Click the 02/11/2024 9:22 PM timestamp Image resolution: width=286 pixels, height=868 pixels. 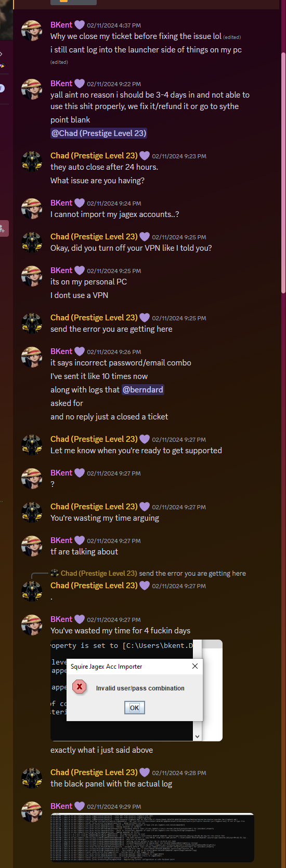114,84
